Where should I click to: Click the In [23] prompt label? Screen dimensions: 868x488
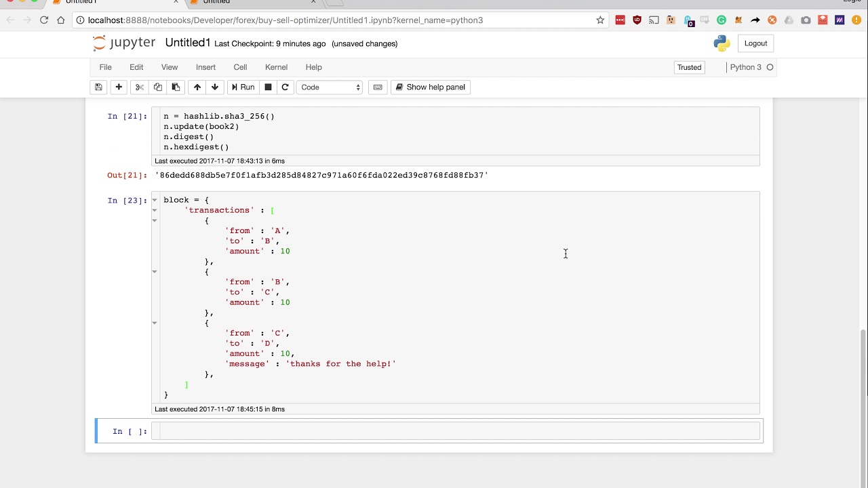127,200
